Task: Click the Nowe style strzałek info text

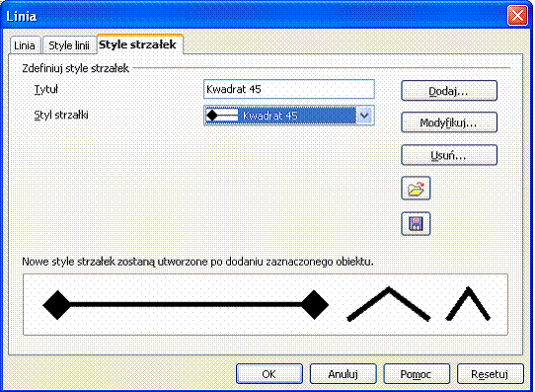Action: tap(197, 262)
